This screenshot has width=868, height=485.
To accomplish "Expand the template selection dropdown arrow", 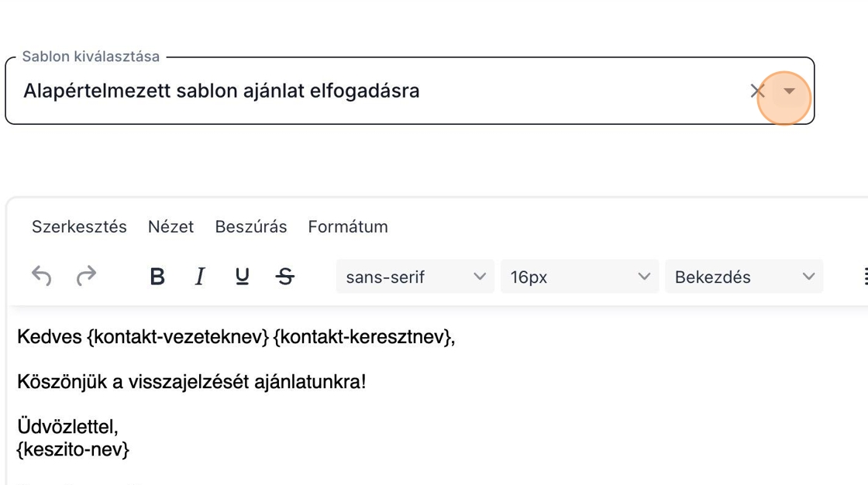I will pyautogui.click(x=789, y=91).
